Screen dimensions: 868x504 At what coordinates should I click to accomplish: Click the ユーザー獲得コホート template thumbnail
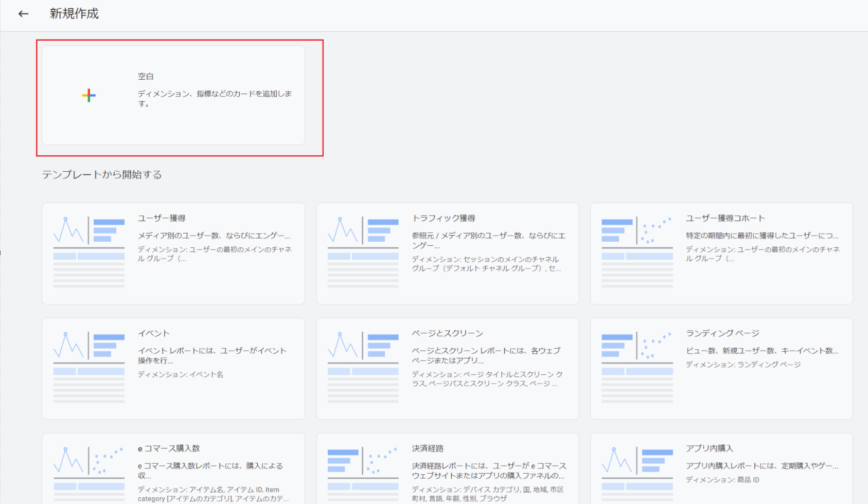[x=637, y=252]
